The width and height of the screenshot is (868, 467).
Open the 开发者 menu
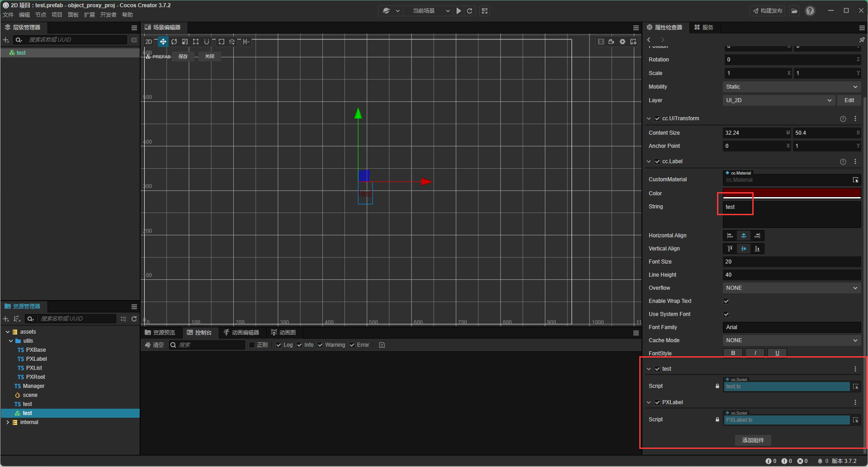pyautogui.click(x=108, y=15)
